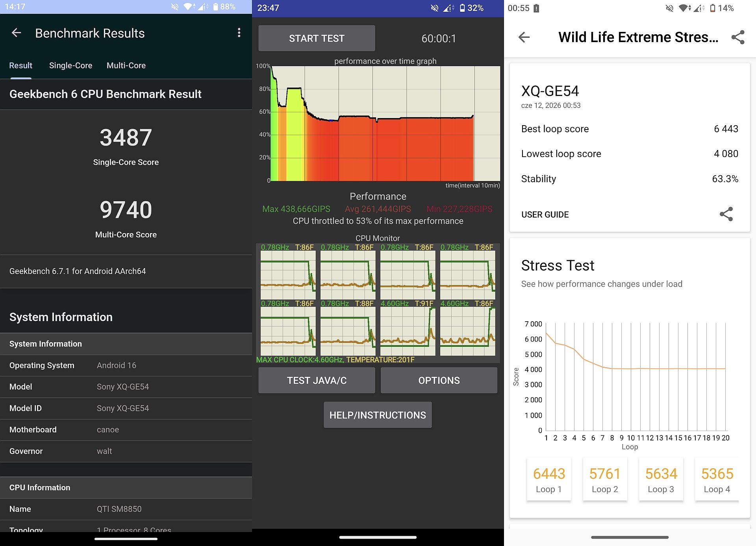Tap the Min 227,228GIPS value
Screen dimensions: 756x546
(460, 209)
